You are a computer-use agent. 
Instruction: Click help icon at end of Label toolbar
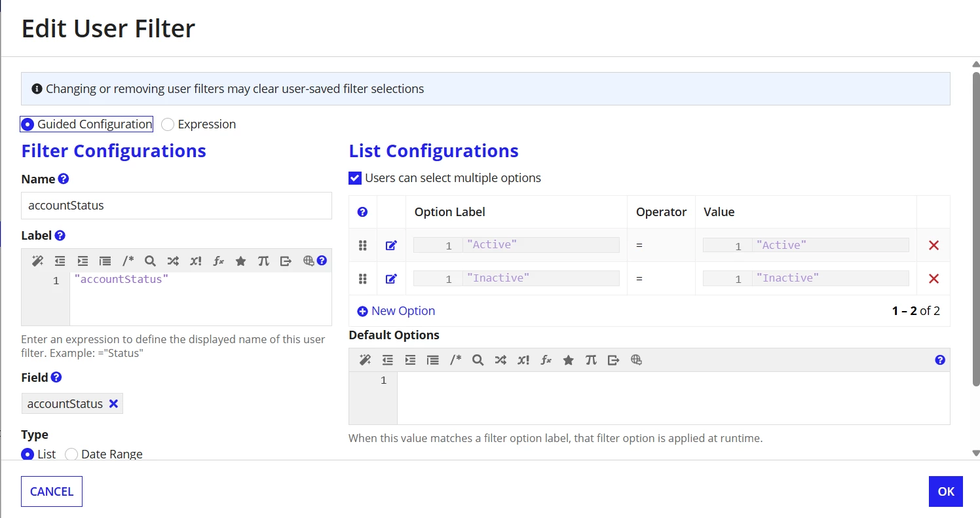click(322, 261)
